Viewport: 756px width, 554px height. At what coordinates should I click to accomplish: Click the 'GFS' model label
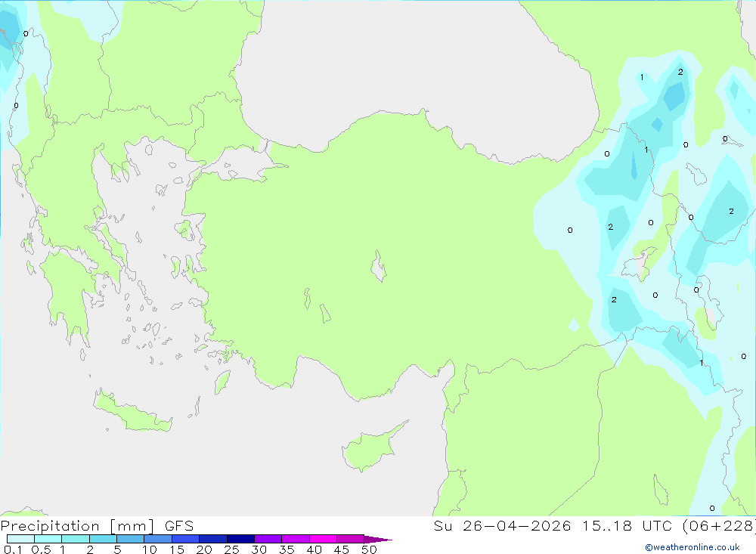click(179, 526)
